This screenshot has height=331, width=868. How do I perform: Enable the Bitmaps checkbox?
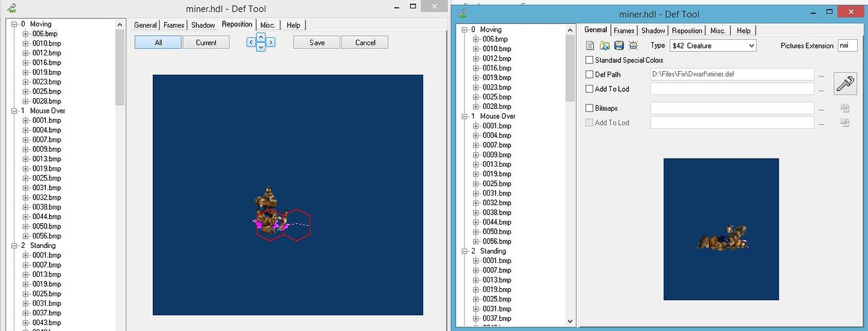pyautogui.click(x=589, y=108)
